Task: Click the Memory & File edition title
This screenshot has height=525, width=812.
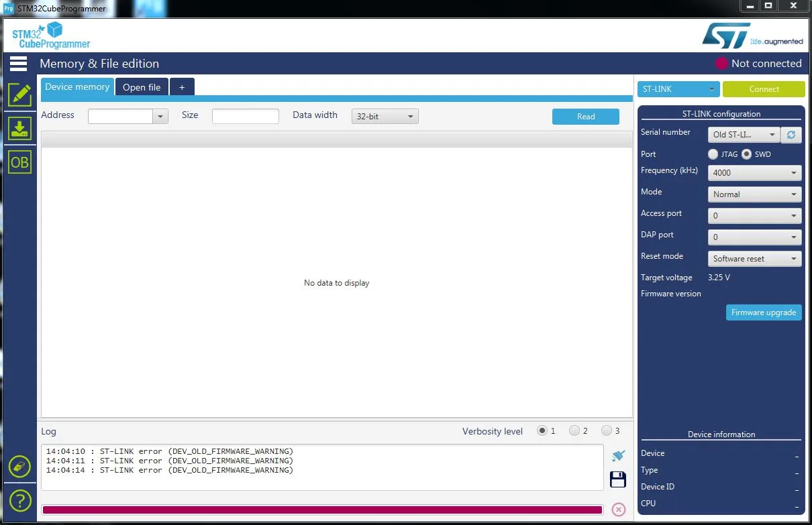Action: coord(99,64)
